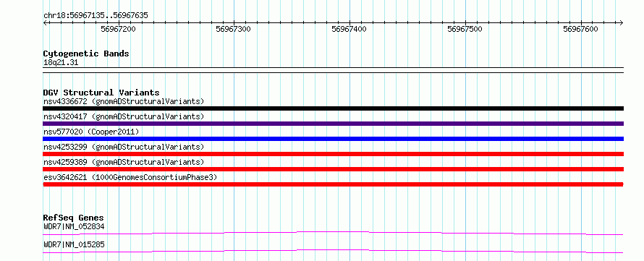This screenshot has height=261, width=644.
Task: Click the red nsv4253299 variant bar
Action: click(333, 154)
